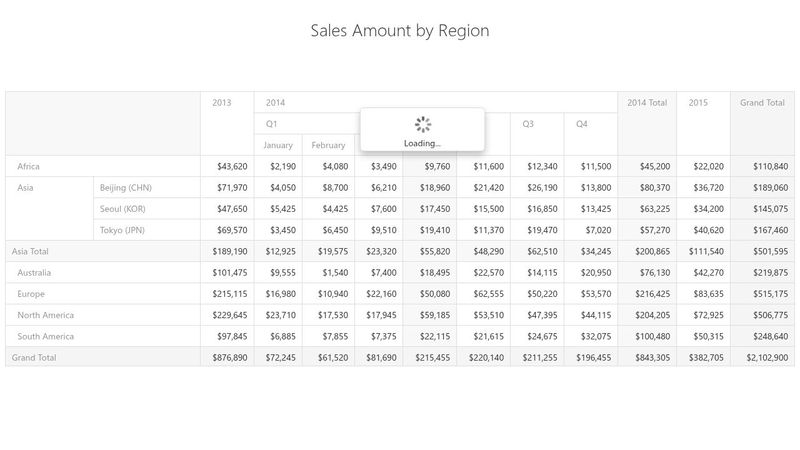Expand the 2015 column header
This screenshot has width=800, height=450.
click(698, 103)
